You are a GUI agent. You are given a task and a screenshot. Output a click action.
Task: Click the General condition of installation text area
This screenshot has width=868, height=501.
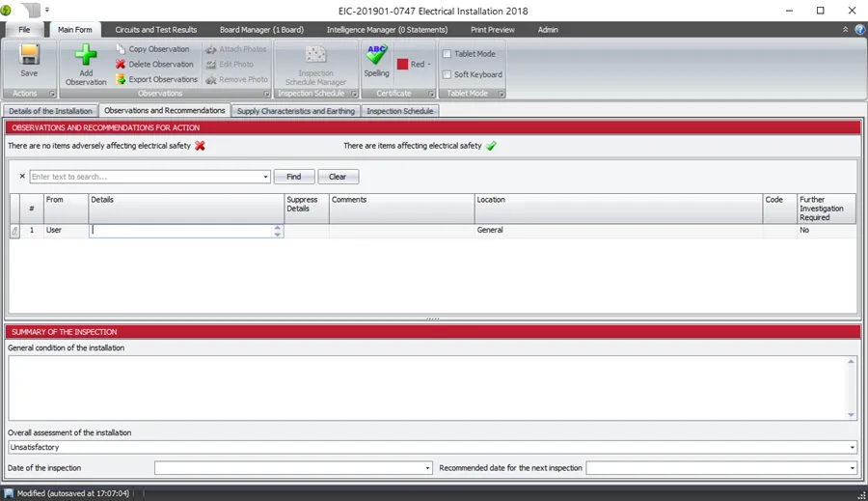click(427, 387)
